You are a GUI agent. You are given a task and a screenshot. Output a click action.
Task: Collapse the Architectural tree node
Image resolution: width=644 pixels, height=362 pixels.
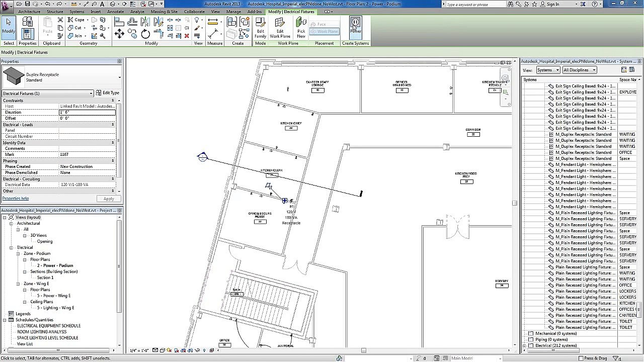pyautogui.click(x=11, y=223)
